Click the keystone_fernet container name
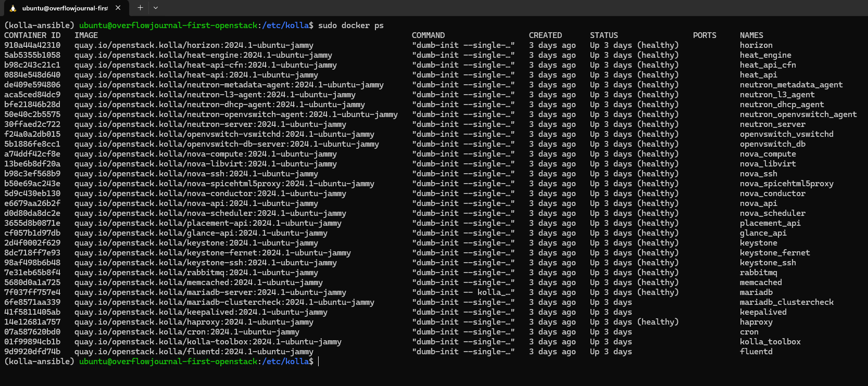This screenshot has width=868, height=386. tap(775, 253)
